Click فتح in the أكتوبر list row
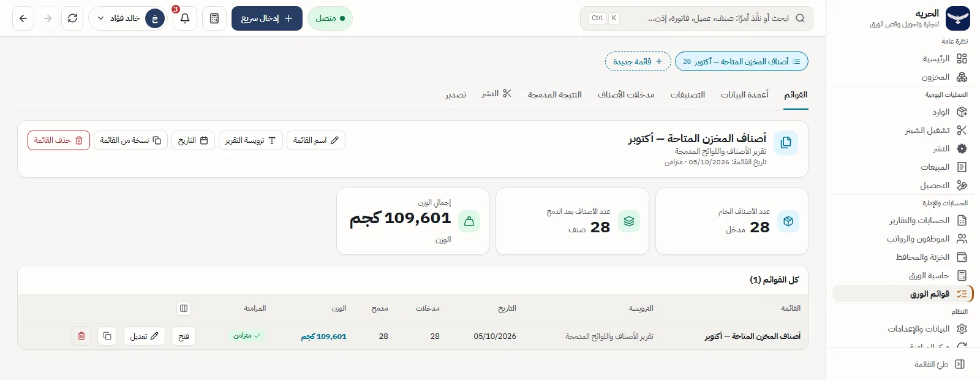The height and width of the screenshot is (380, 980). [x=184, y=336]
